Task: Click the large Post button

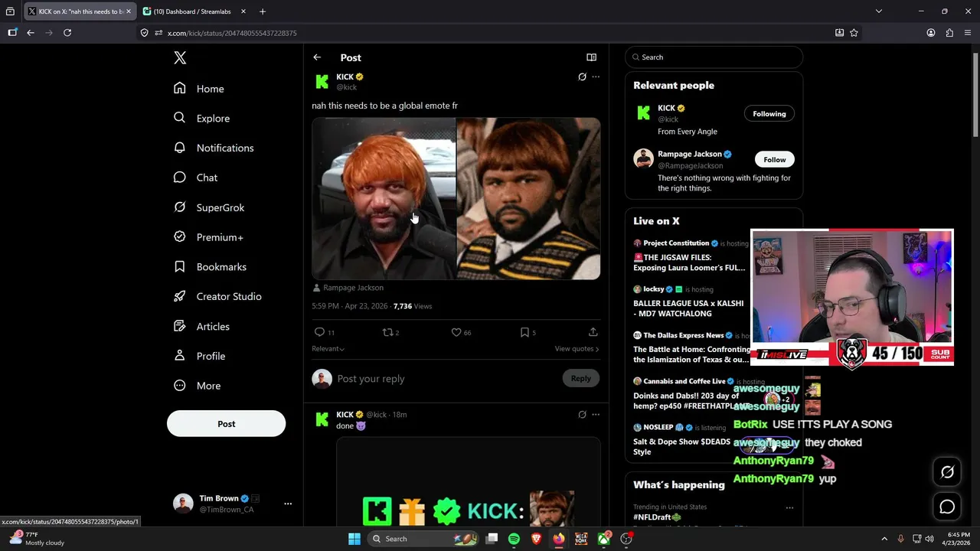Action: (x=226, y=424)
